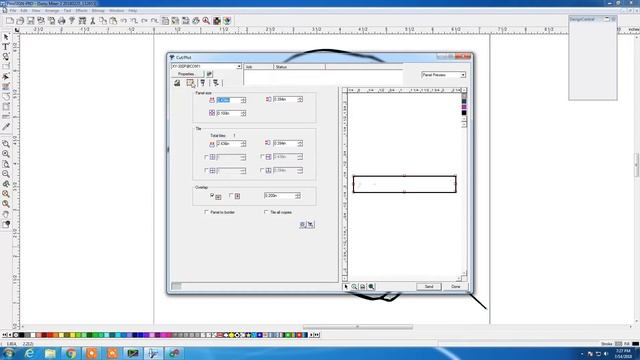Click the New document icon in main toolbar
640x360 pixels.
pos(10,20)
